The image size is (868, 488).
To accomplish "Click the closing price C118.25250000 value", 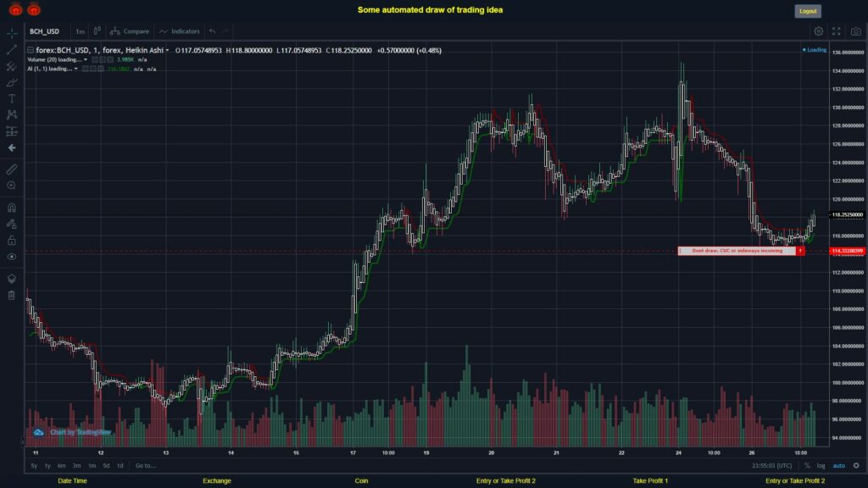I will 348,50.
